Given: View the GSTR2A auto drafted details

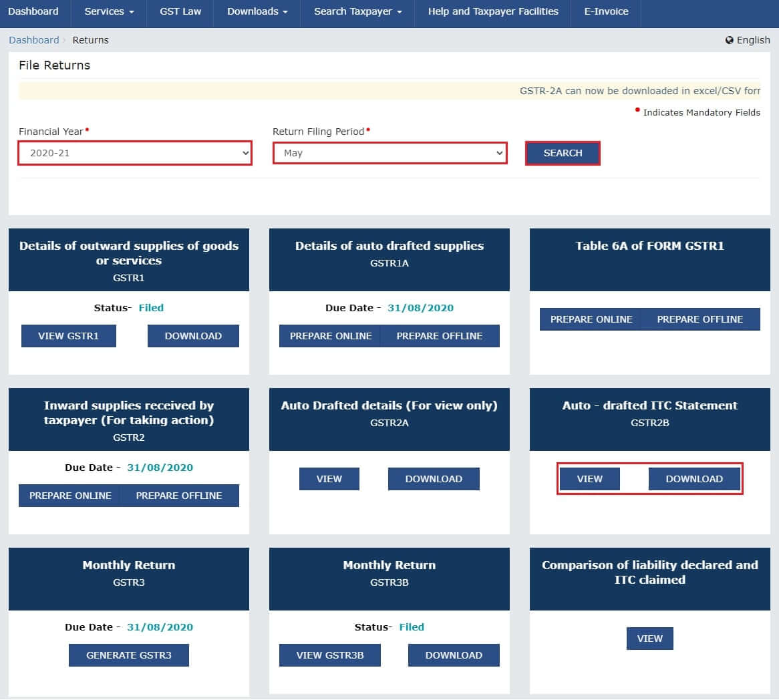Looking at the screenshot, I should pyautogui.click(x=329, y=478).
